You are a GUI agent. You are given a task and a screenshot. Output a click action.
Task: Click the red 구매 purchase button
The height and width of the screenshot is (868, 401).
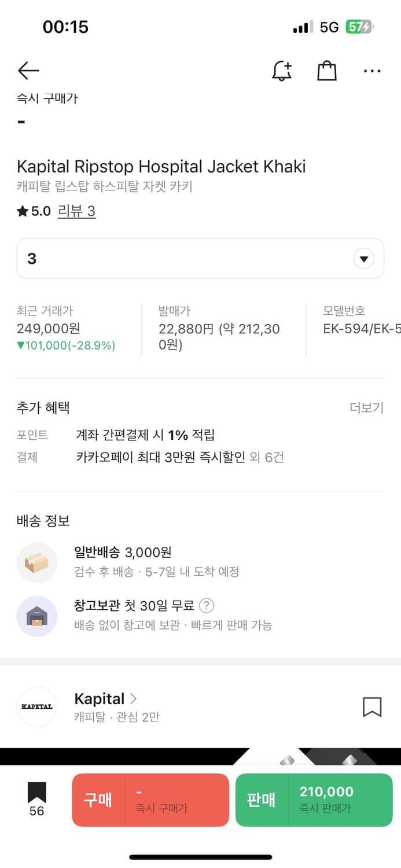(150, 800)
